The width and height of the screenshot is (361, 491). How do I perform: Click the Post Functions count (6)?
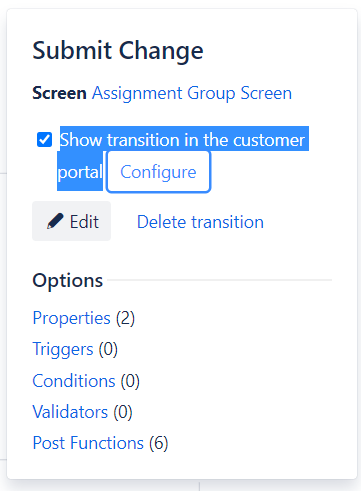pos(159,443)
